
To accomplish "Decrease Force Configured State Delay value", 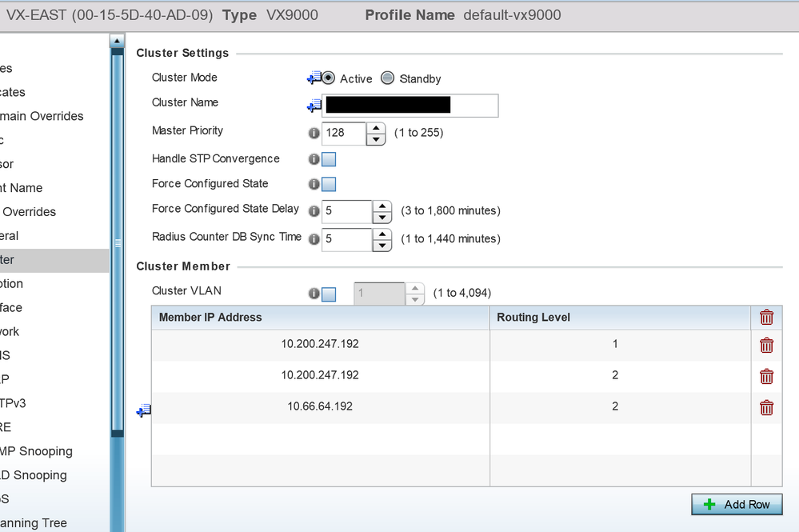I will point(382,218).
